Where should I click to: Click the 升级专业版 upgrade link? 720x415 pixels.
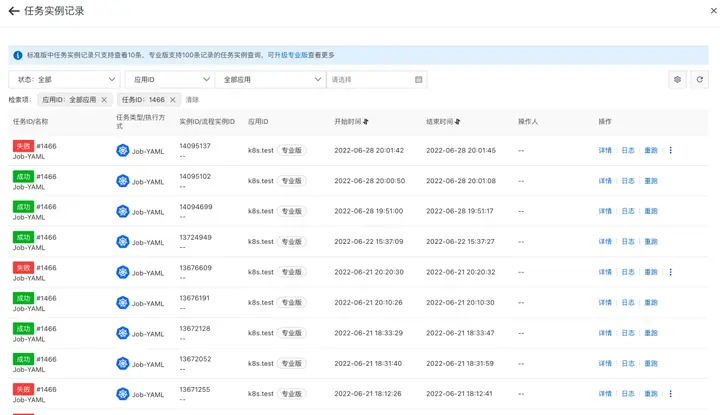[289, 55]
